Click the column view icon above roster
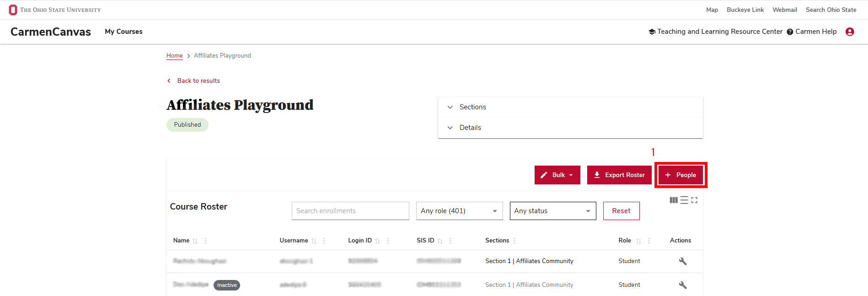868x296 pixels. point(674,200)
